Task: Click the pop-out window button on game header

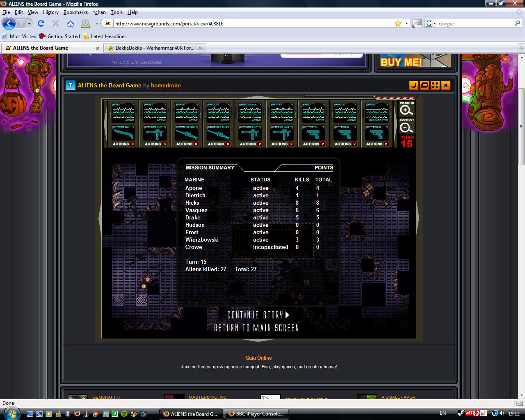Action: point(425,85)
